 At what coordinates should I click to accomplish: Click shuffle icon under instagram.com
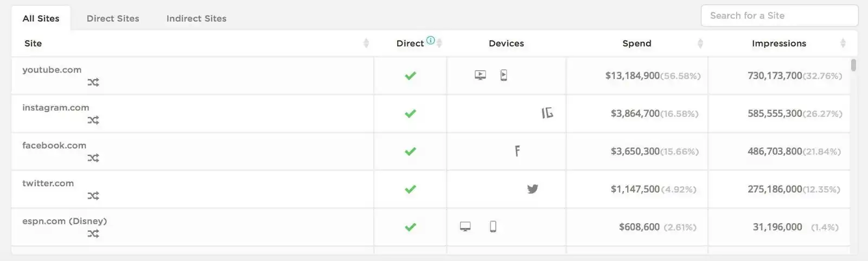(93, 120)
